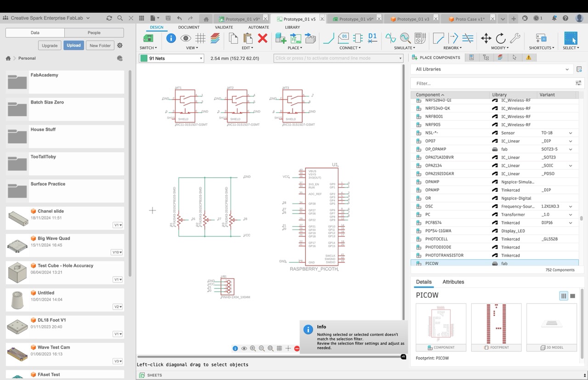Click the Upload button
The image size is (588, 380).
[73, 45]
